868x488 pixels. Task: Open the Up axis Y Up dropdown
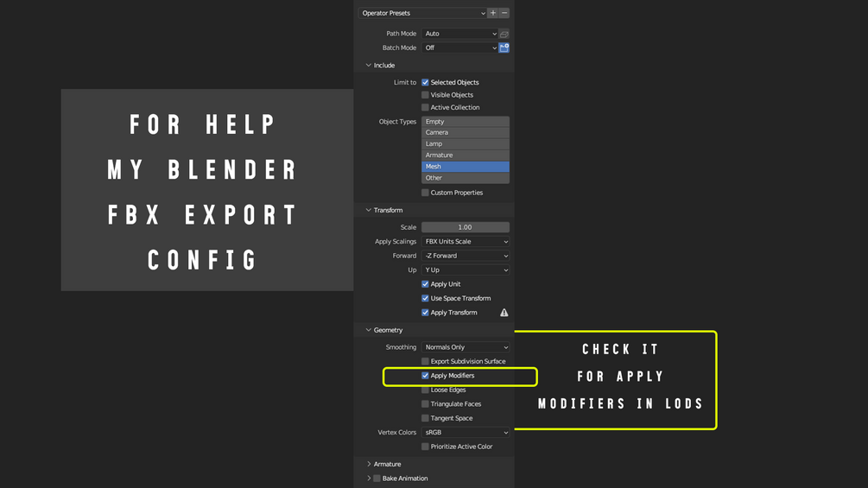tap(466, 270)
